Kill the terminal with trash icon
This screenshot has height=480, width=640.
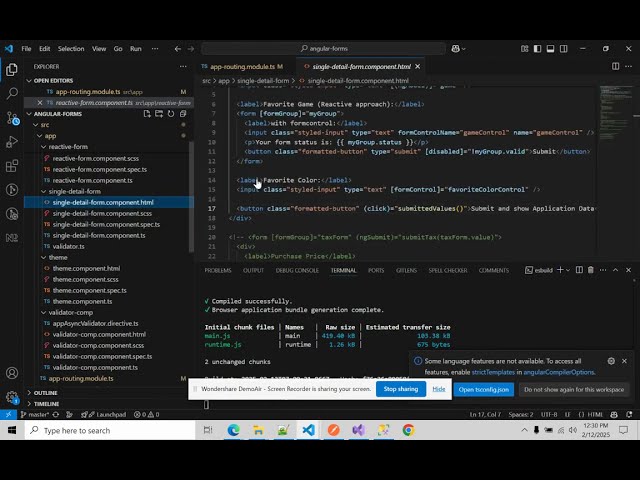[591, 270]
